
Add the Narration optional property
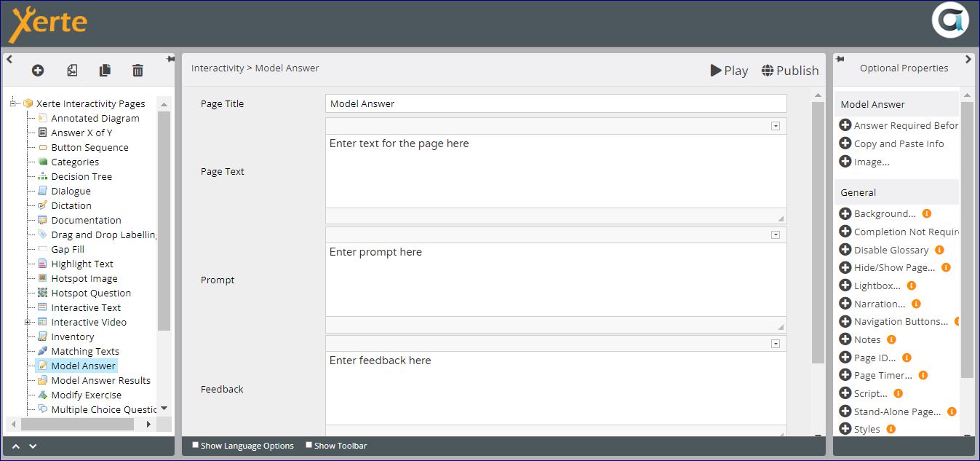[845, 304]
